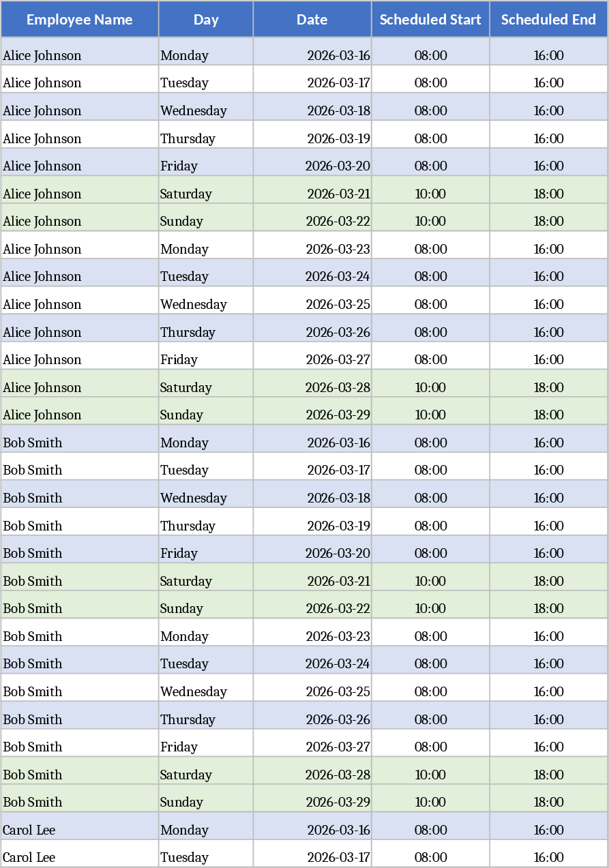Select Carol Lee's Monday name cell

(80, 830)
